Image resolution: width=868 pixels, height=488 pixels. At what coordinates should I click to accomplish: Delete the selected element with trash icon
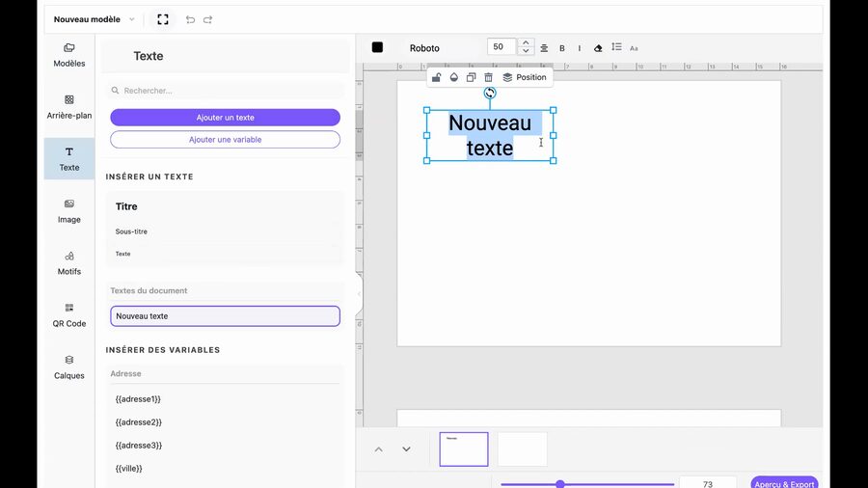488,77
